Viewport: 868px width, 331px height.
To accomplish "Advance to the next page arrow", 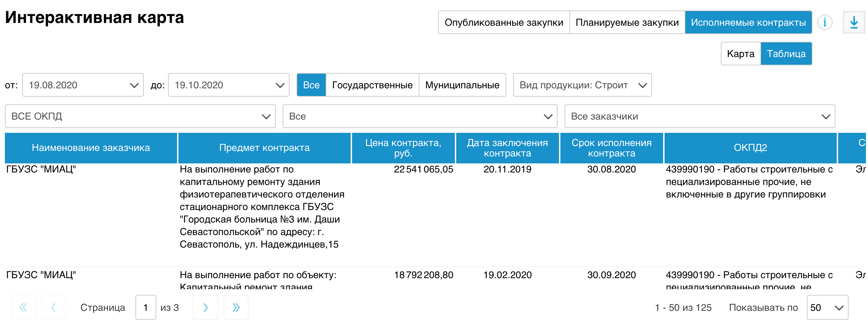I will (x=205, y=307).
